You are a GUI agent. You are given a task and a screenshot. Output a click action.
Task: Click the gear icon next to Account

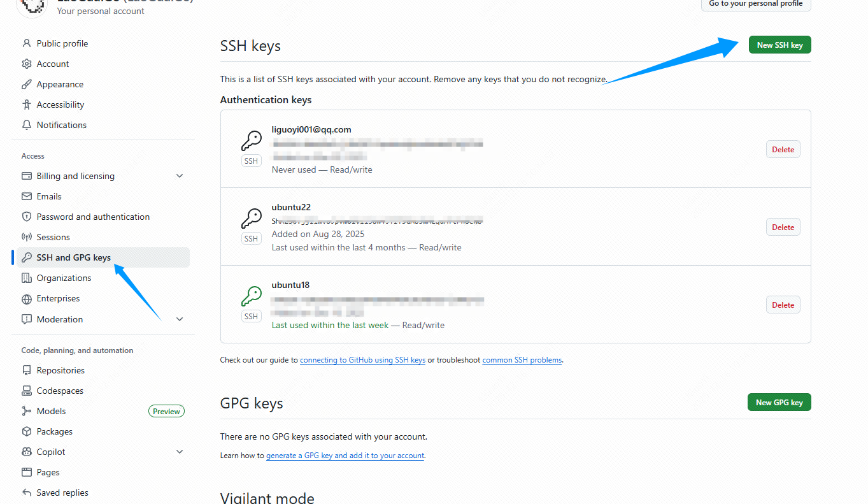click(x=27, y=64)
